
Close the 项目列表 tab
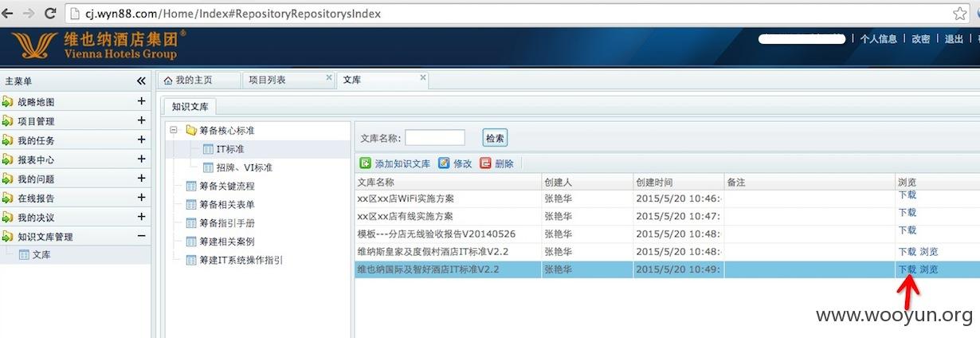pos(329,78)
